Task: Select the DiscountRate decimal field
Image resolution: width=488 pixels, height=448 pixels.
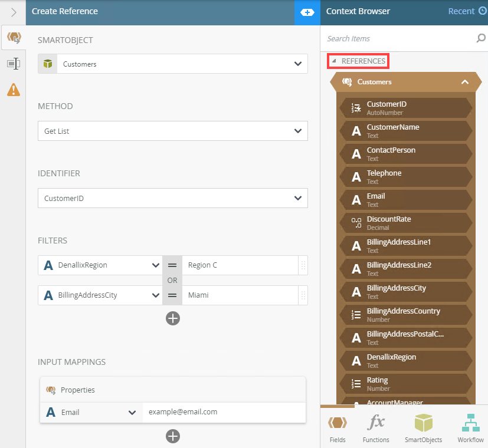Action: point(406,223)
